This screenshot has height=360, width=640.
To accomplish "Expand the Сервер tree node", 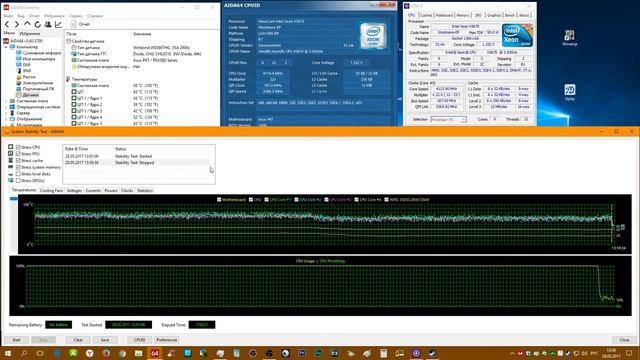I will pos(6,113).
